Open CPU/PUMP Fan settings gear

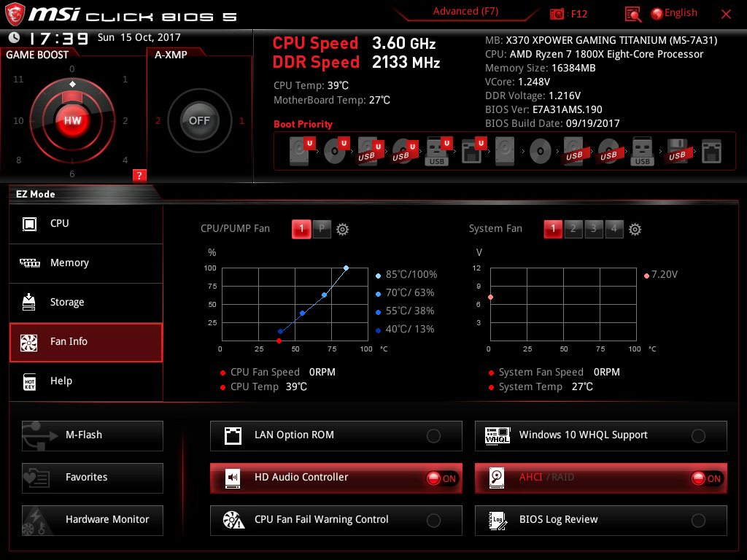[343, 230]
